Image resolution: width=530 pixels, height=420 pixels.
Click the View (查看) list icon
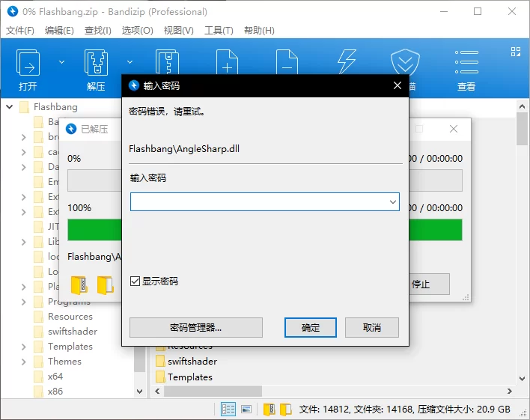(x=466, y=62)
